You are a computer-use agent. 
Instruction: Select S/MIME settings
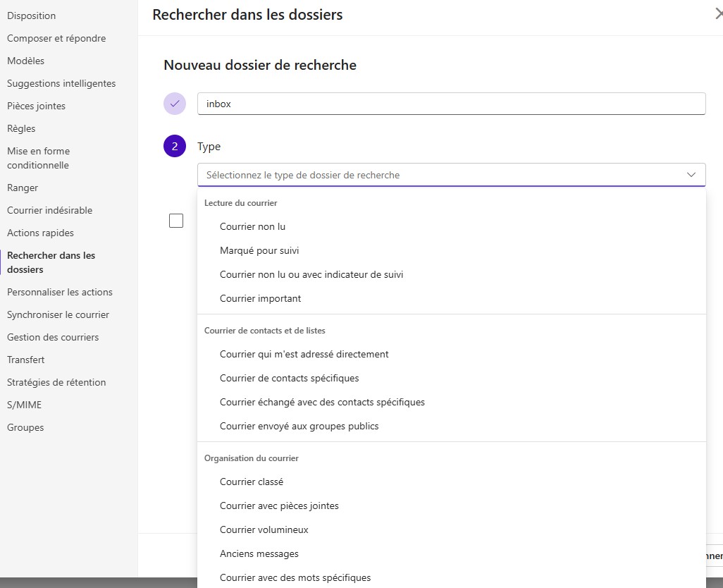point(25,405)
